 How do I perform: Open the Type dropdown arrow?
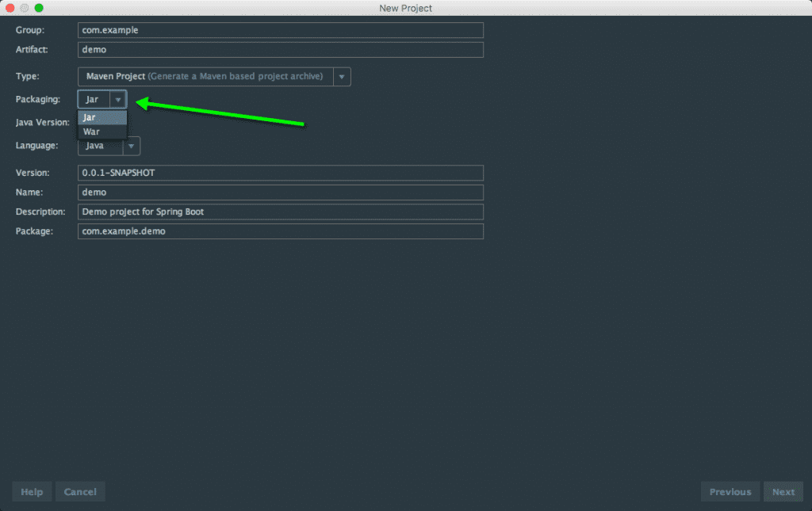[341, 76]
